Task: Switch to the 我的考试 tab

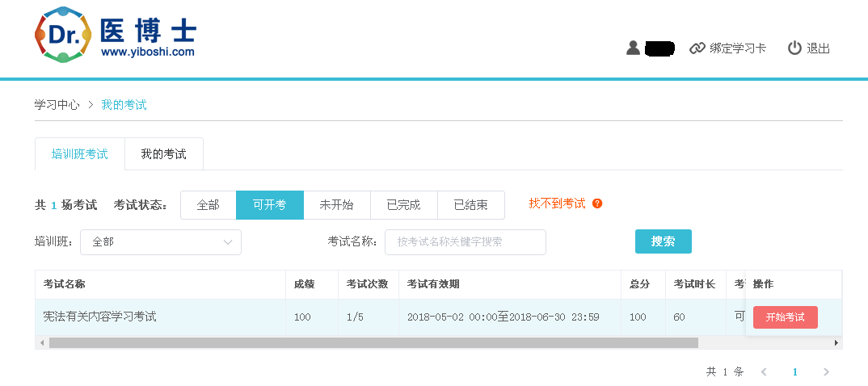Action: (x=163, y=153)
